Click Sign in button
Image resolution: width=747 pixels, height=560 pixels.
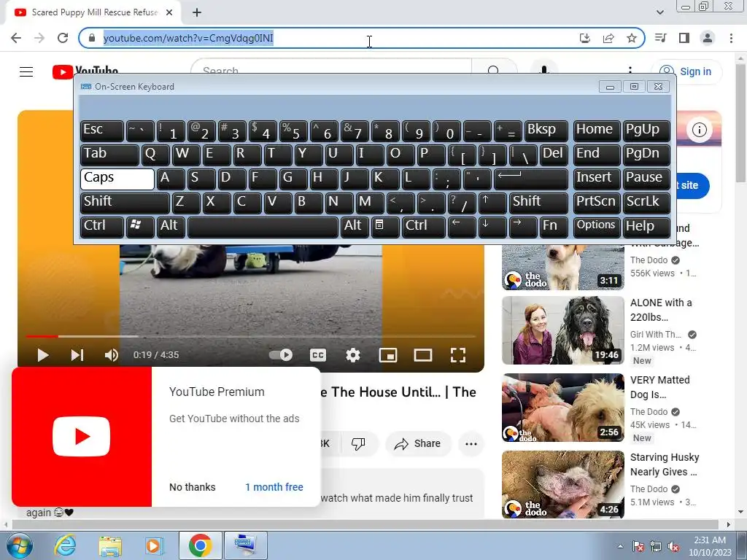(x=686, y=71)
